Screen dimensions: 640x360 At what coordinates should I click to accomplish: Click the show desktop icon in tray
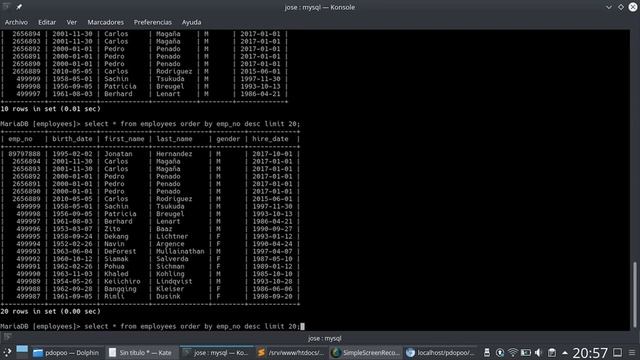coord(618,353)
